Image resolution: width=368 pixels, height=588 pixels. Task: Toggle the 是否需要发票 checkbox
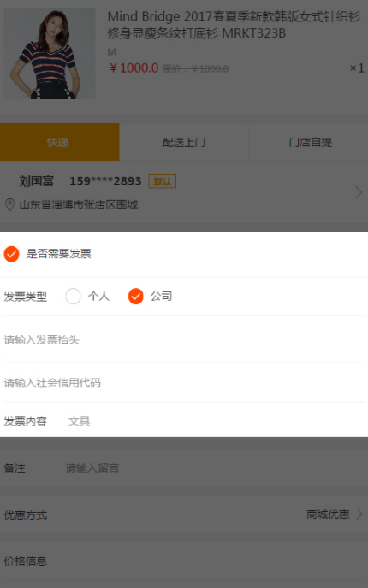(12, 254)
